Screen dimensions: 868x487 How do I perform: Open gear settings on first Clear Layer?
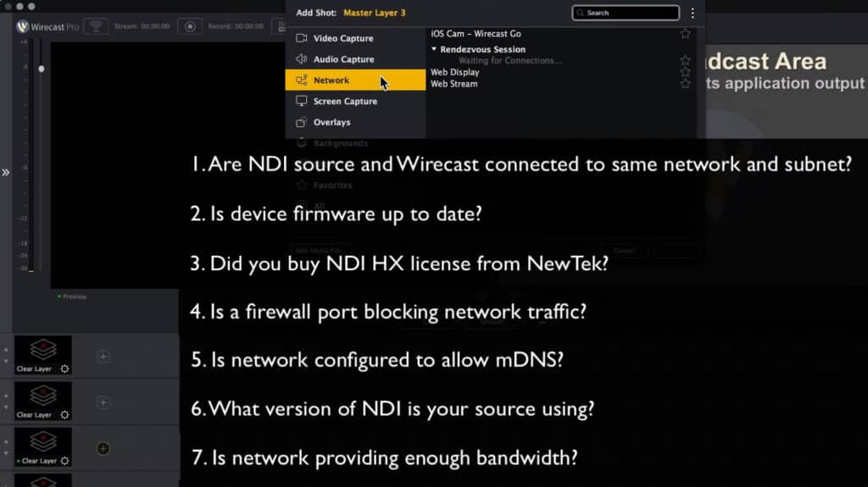click(64, 369)
